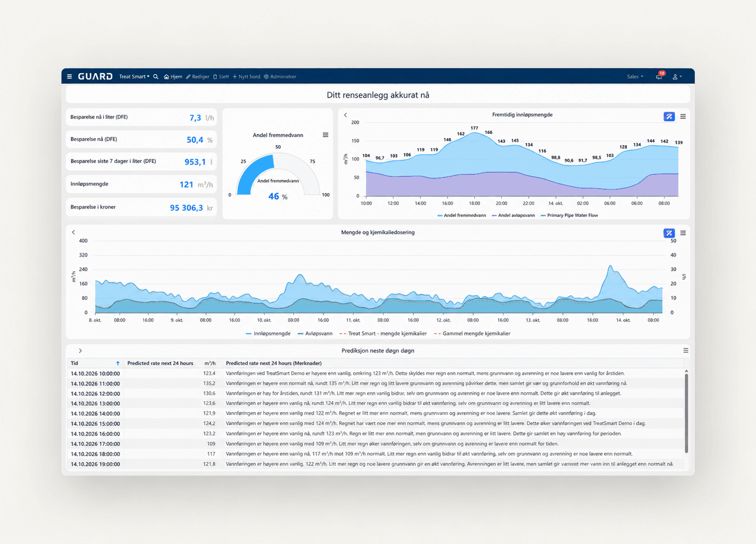Toggle Primary Pipe Water Flow legend
Viewport: 756px width, 544px height.
click(x=569, y=215)
